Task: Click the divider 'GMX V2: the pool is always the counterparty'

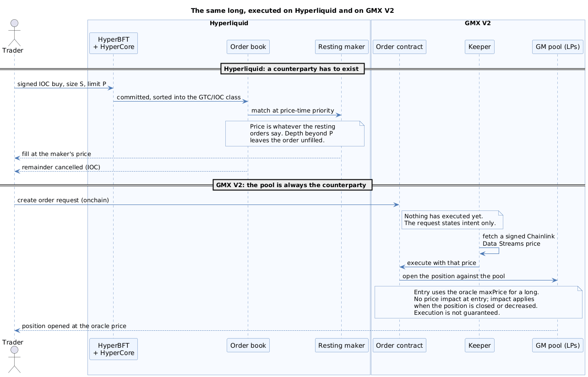Action: tap(292, 185)
